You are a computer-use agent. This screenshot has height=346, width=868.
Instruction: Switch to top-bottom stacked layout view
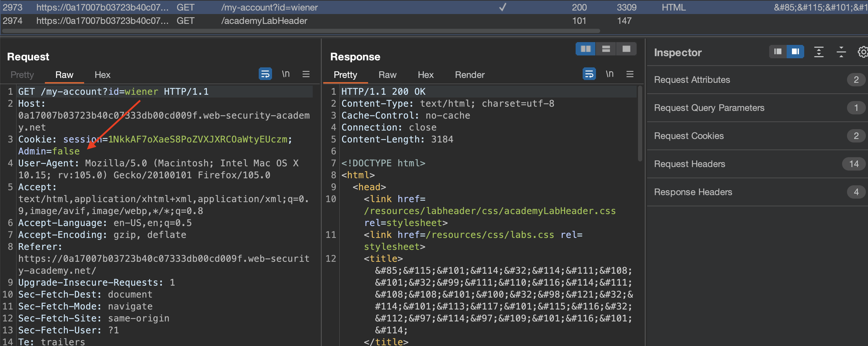(x=606, y=49)
